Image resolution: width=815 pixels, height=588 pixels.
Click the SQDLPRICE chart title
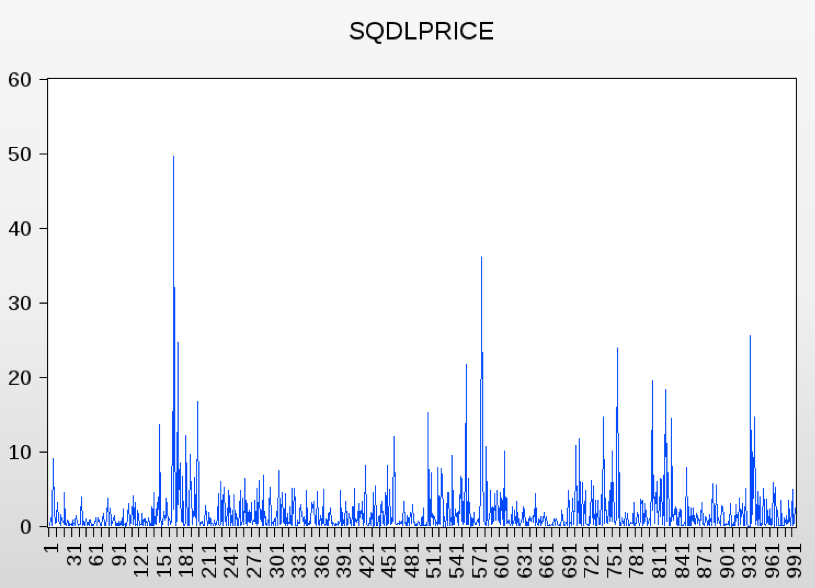(x=421, y=31)
